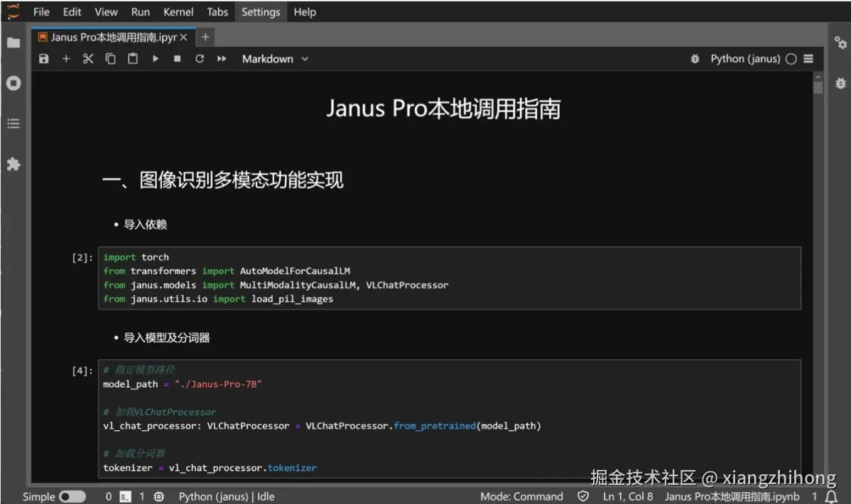Open the View menu
This screenshot has height=504, width=851.
click(106, 12)
